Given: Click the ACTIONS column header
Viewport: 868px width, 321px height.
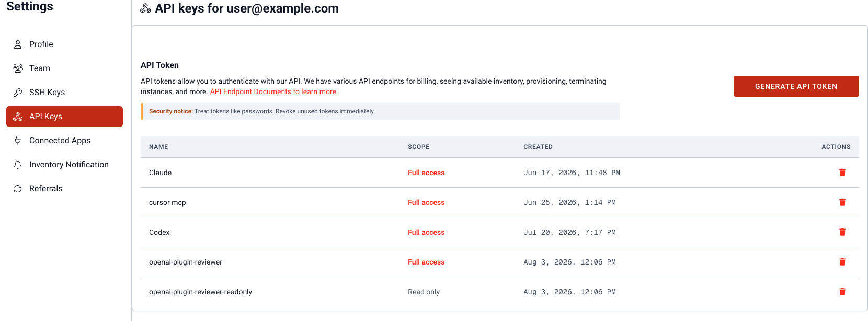Looking at the screenshot, I should coord(836,147).
